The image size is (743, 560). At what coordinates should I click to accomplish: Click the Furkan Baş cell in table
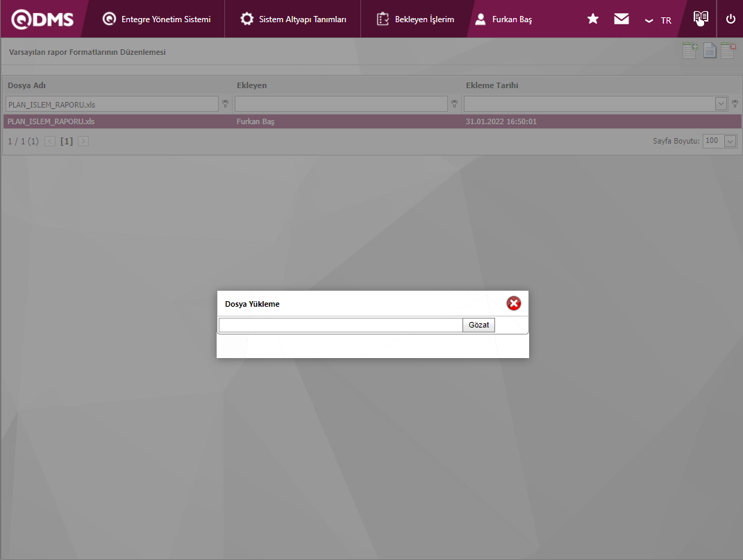256,121
